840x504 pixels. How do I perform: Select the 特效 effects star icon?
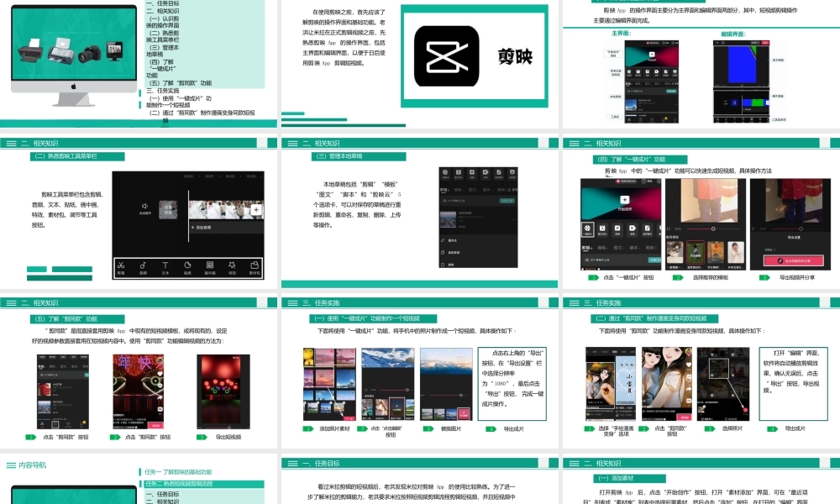pos(232,267)
